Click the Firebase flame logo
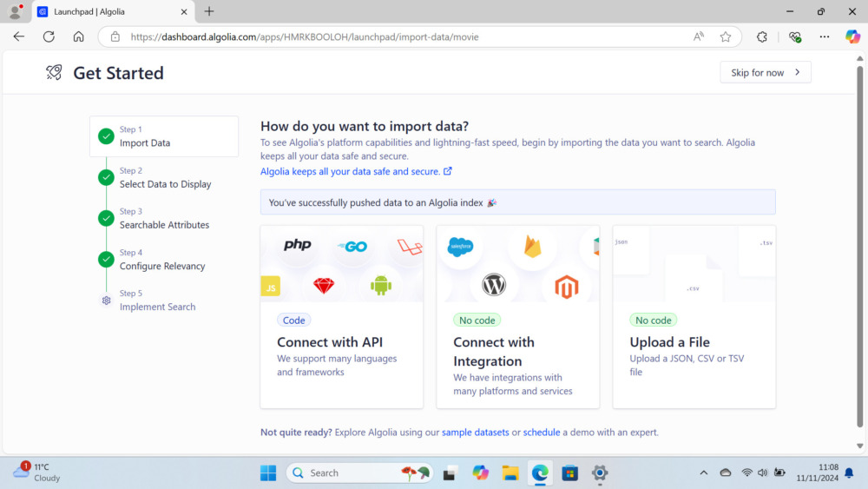The image size is (868, 489). point(533,246)
